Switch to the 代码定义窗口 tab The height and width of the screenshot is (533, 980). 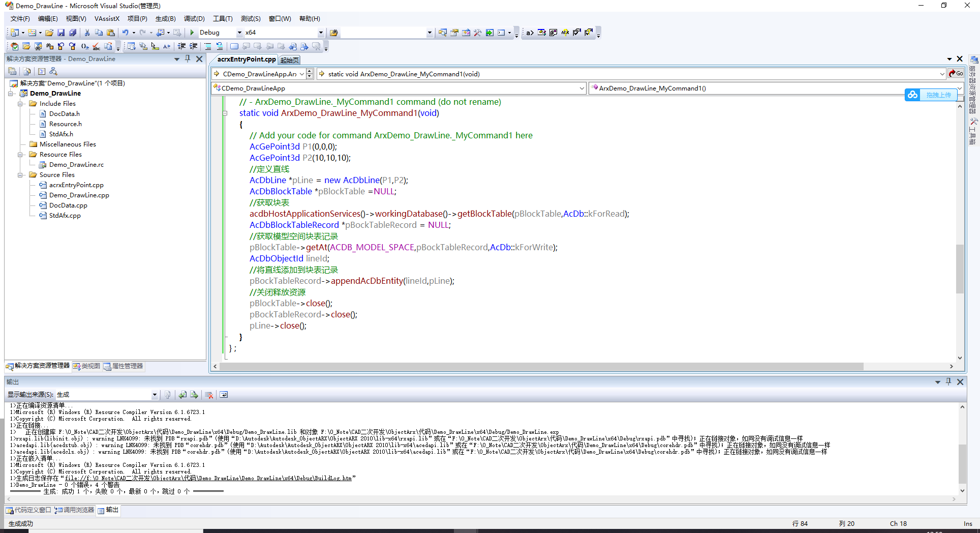point(29,510)
